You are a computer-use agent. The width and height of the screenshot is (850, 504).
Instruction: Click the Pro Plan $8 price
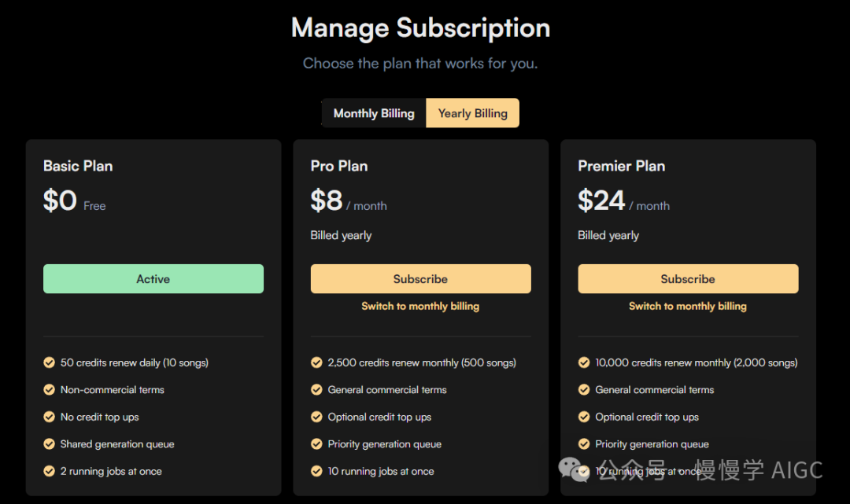(x=327, y=200)
